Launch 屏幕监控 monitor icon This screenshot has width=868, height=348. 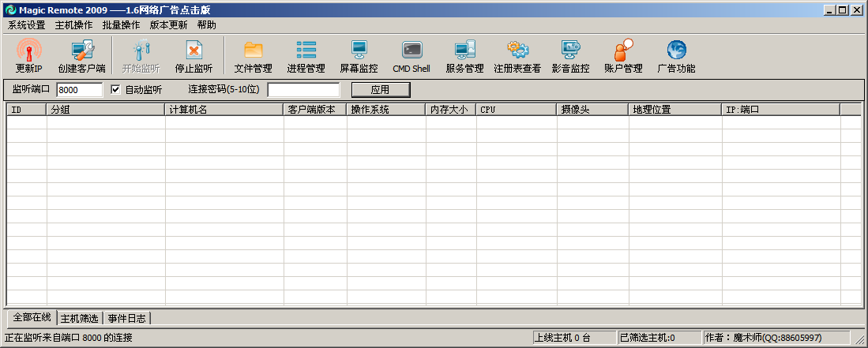(359, 51)
